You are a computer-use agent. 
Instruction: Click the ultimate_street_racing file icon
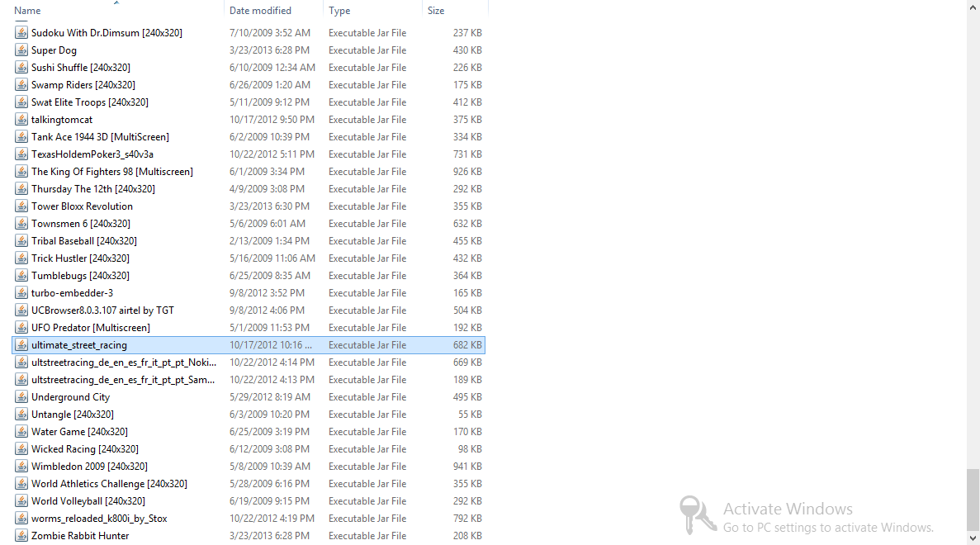coord(21,345)
